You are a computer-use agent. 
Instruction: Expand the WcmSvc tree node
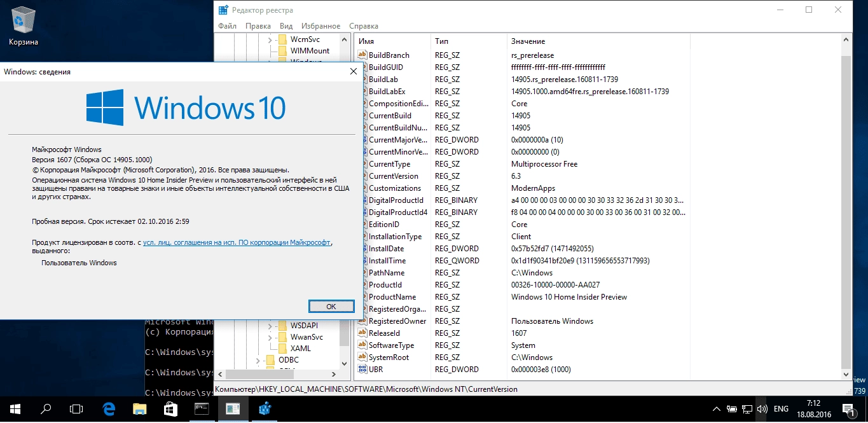(x=270, y=39)
